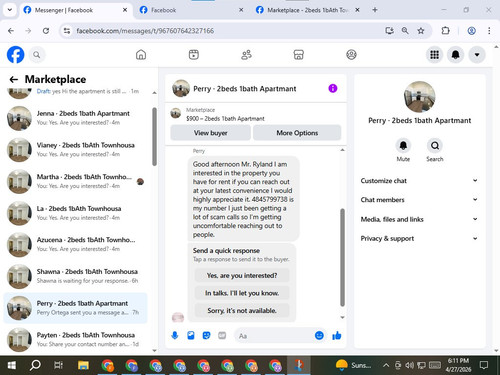500x375 pixels.
Task: Open File Explorer from taskbar
Action: pyautogui.click(x=83, y=365)
